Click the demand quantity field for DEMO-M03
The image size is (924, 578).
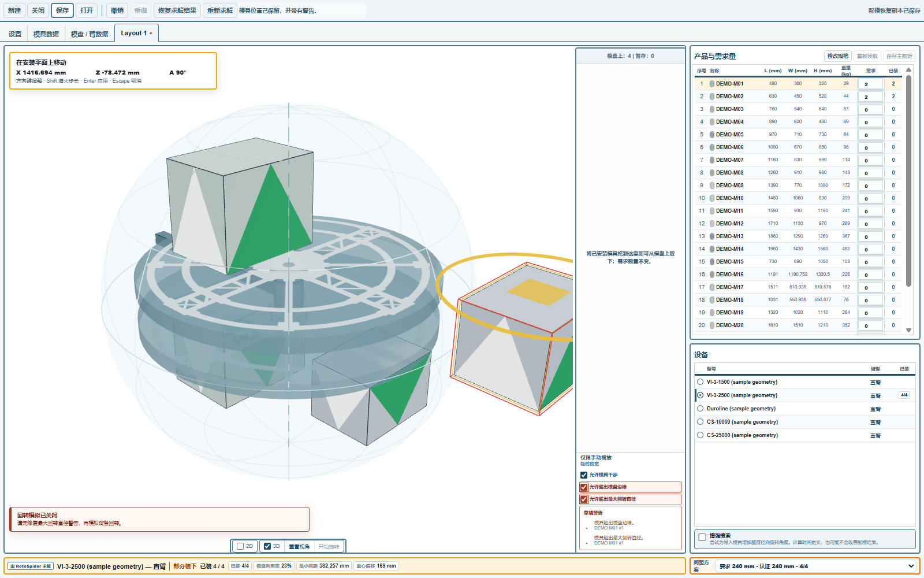[x=870, y=109]
